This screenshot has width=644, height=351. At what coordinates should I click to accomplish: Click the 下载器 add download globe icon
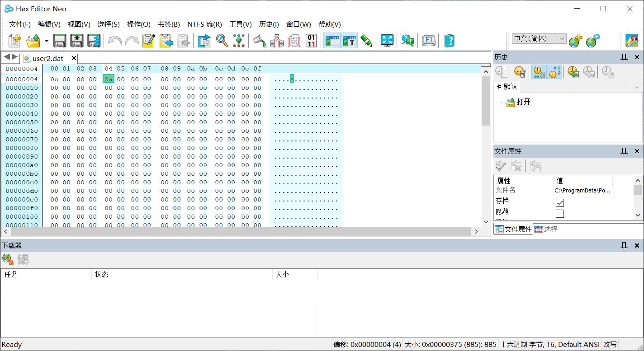tap(8, 259)
